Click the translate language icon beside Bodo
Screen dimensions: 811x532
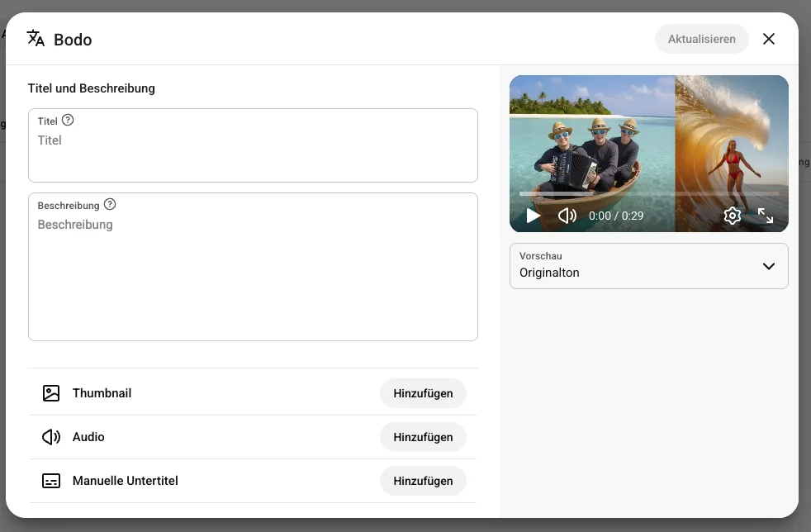(x=36, y=38)
